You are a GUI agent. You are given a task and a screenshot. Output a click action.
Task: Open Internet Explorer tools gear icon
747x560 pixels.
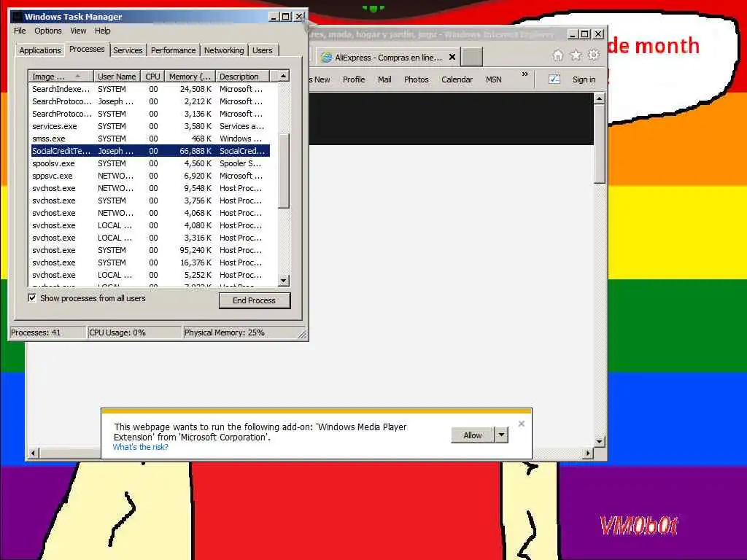pyautogui.click(x=593, y=55)
